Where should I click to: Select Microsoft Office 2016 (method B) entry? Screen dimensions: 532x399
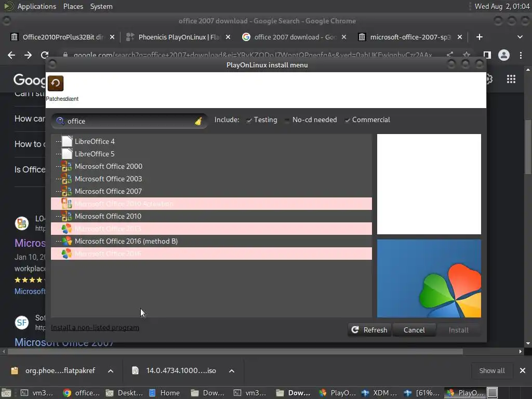coord(211,241)
